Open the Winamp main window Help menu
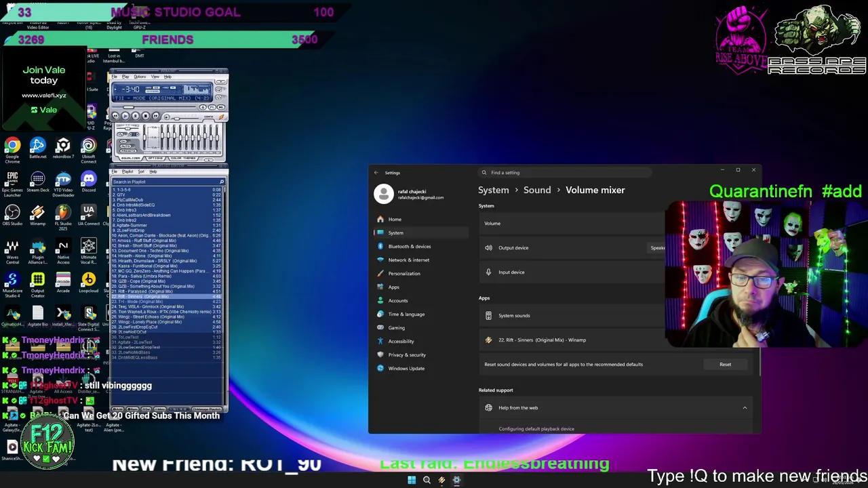This screenshot has height=488, width=868. coord(167,77)
